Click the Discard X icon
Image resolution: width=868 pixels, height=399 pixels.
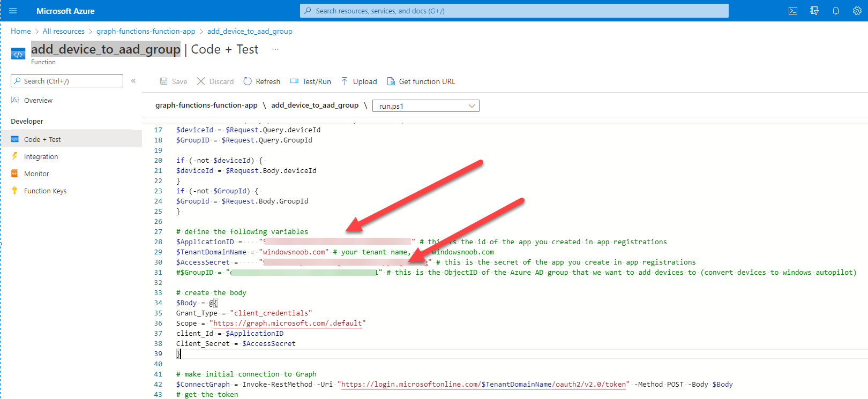pyautogui.click(x=201, y=81)
